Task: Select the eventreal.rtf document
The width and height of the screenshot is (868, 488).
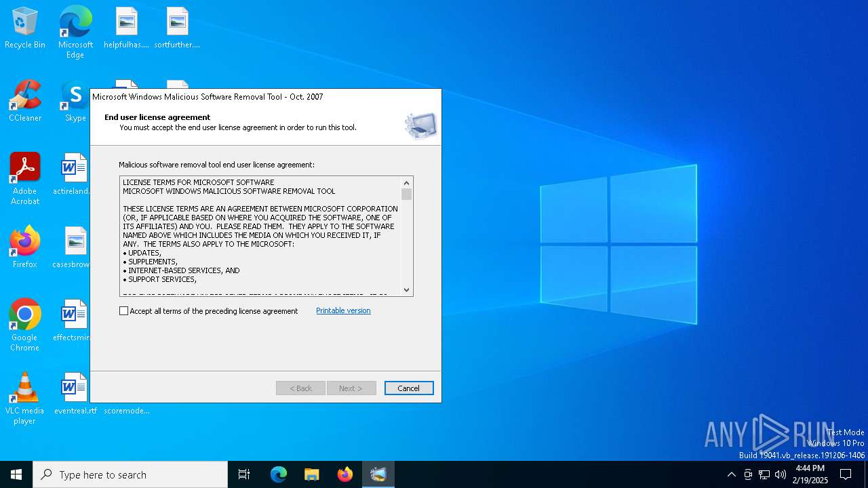Action: pyautogui.click(x=75, y=394)
